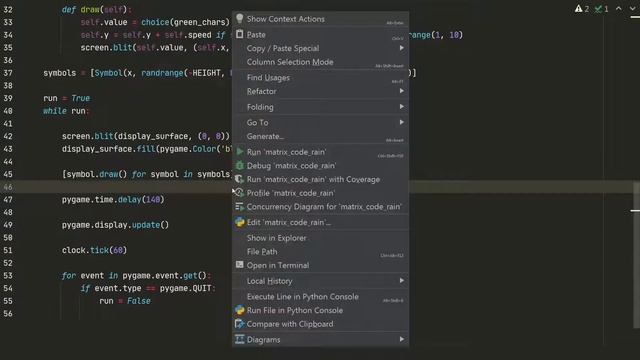Open Copy / Paste Special
Viewport: 640px width, 360px height.
tap(320, 48)
